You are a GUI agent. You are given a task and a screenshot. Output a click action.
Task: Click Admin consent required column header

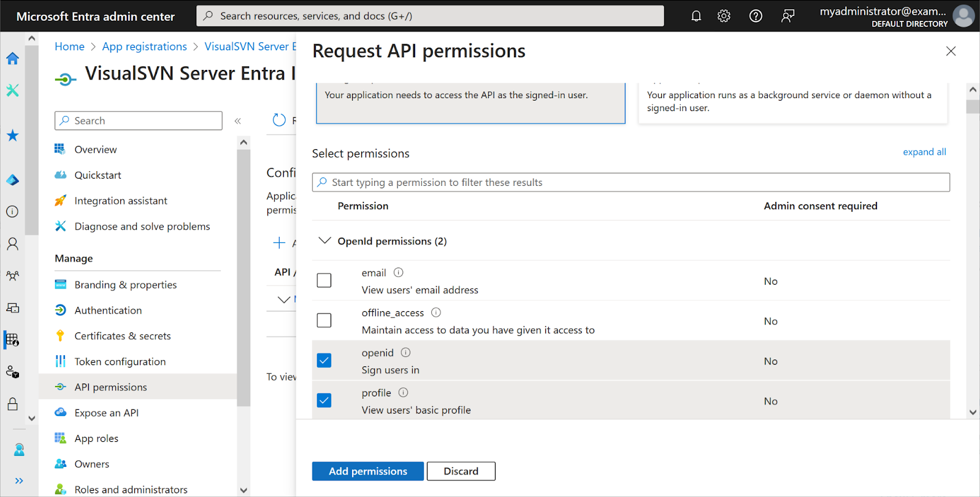(x=821, y=206)
